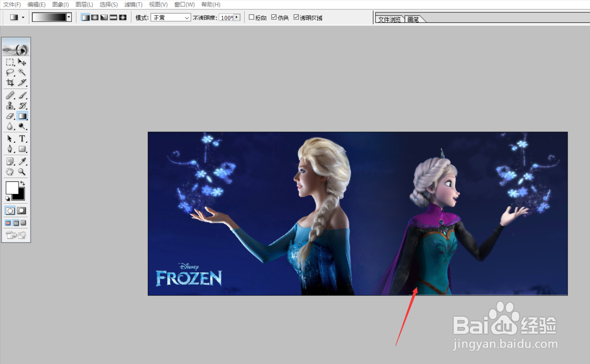Click the gradient preview to edit it
This screenshot has height=364, width=590.
pyautogui.click(x=49, y=17)
